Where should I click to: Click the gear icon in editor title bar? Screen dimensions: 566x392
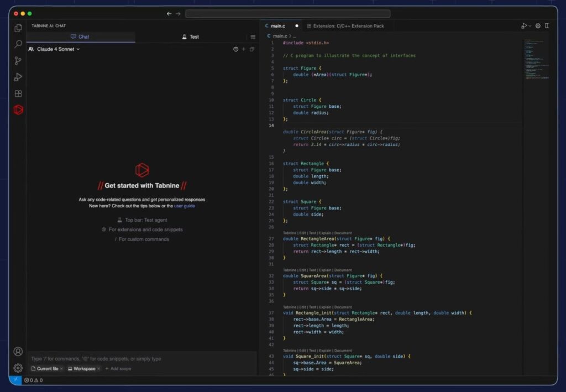pyautogui.click(x=538, y=25)
